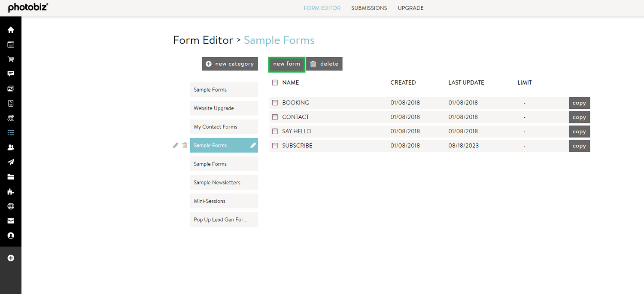Click the new form button

(x=286, y=64)
